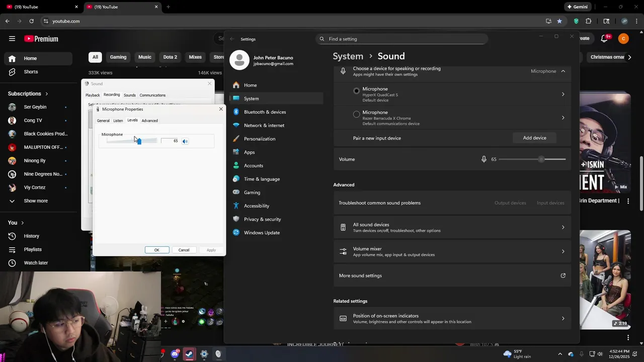The width and height of the screenshot is (644, 362).
Task: Open Chrome JP profile avatar
Action: coord(624,21)
